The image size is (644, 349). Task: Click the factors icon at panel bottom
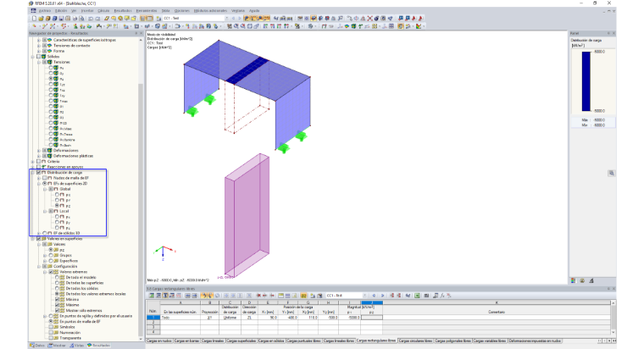point(582,281)
